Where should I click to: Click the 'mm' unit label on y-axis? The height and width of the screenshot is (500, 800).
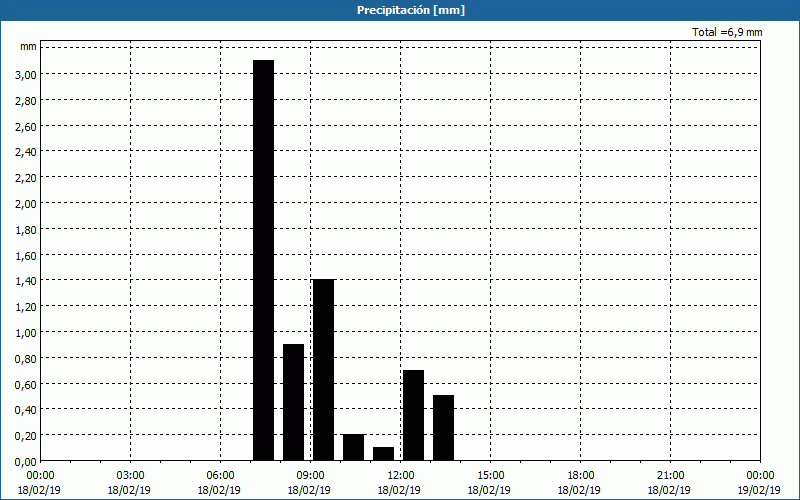[28, 47]
